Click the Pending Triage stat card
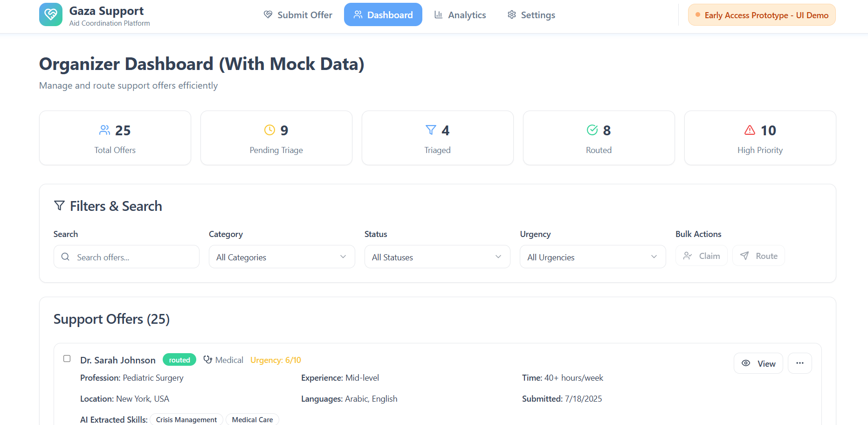This screenshot has height=425, width=868. click(x=276, y=138)
